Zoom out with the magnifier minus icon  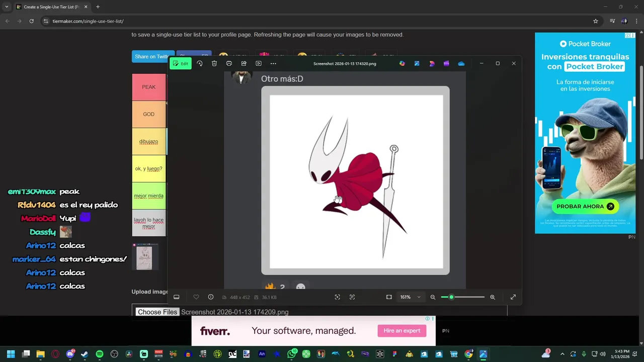pyautogui.click(x=433, y=297)
